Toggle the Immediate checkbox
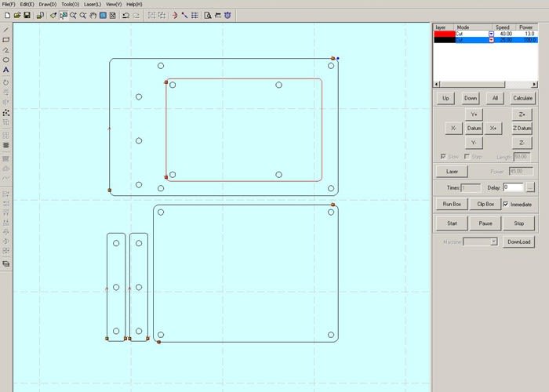This screenshot has width=549, height=392. click(506, 204)
